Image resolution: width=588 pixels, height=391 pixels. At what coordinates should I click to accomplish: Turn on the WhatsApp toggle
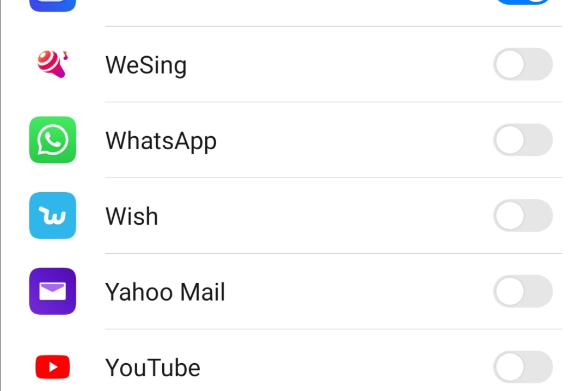pyautogui.click(x=523, y=140)
